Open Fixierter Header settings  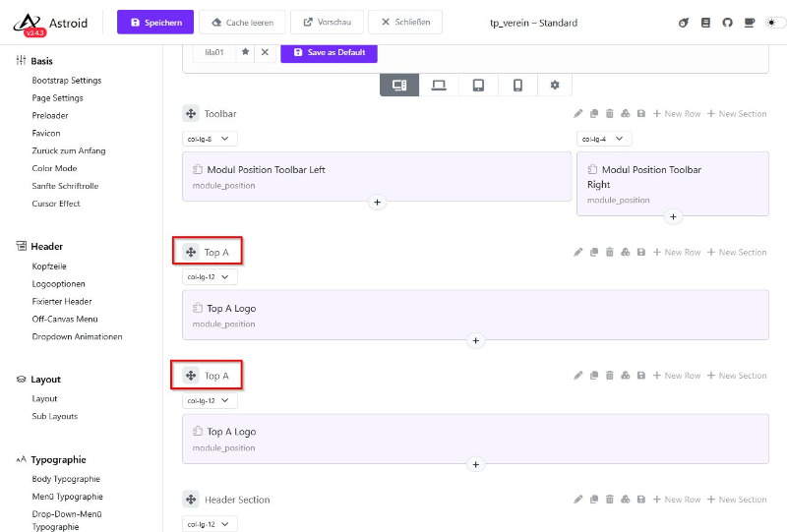pyautogui.click(x=62, y=301)
